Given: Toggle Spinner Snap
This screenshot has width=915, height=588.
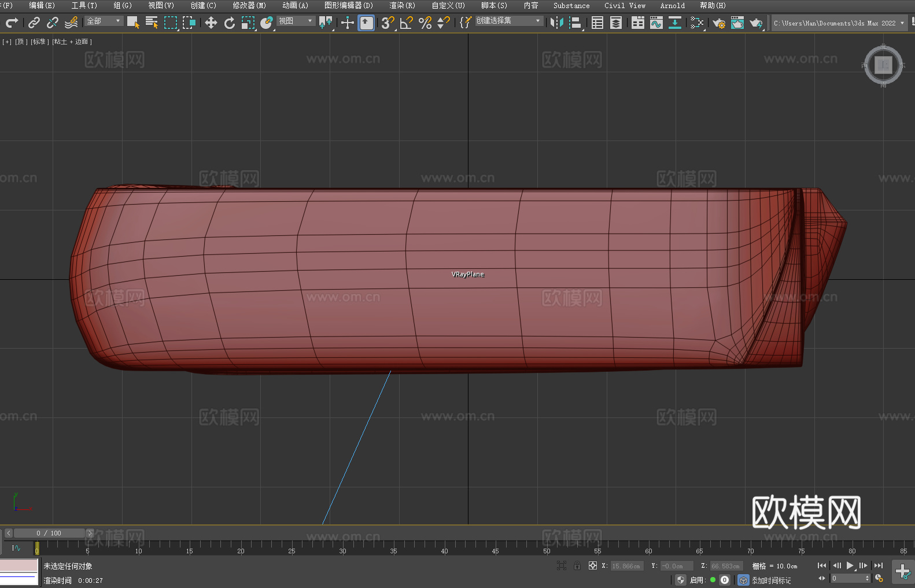Looking at the screenshot, I should 444,23.
